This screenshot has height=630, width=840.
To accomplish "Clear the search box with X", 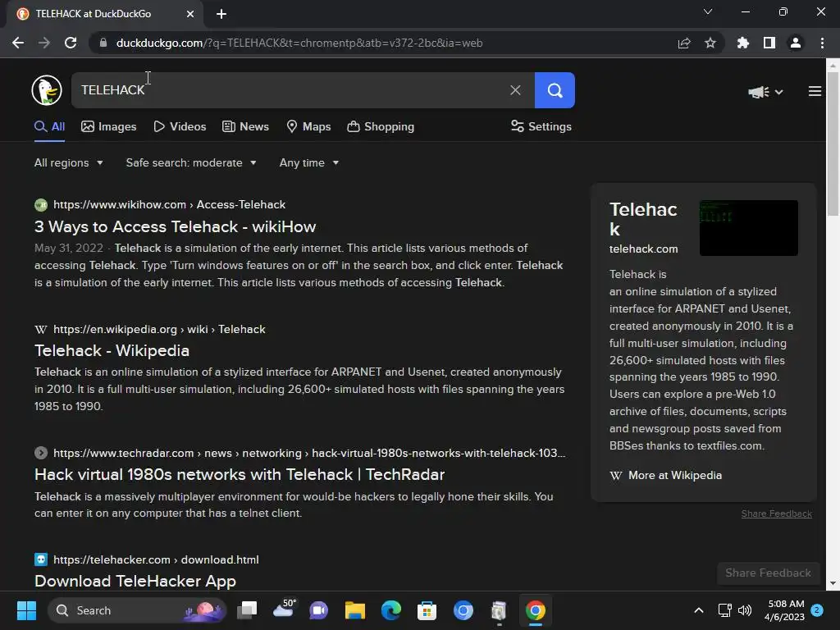I will 515,90.
